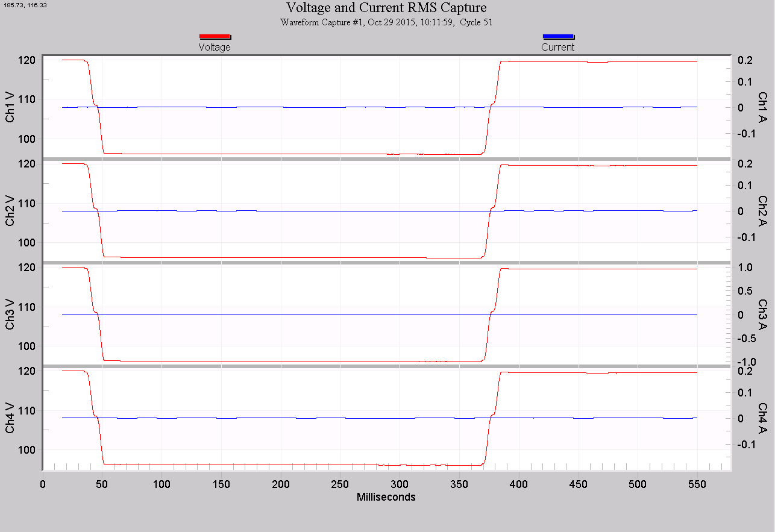Select the red Voltage color swatch
Viewport: 775px width, 532px height.
[215, 36]
